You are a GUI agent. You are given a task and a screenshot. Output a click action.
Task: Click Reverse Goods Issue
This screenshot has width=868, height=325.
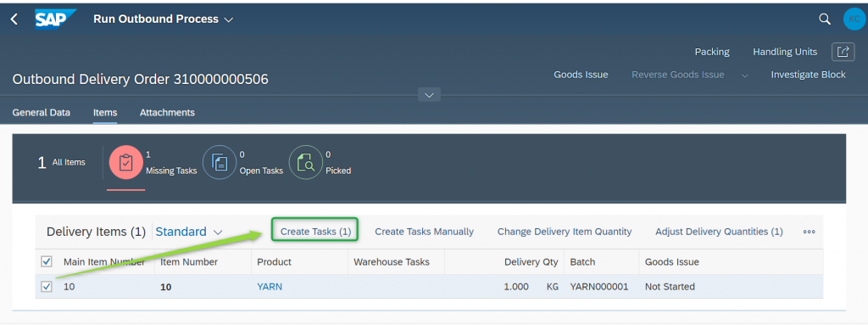(678, 75)
